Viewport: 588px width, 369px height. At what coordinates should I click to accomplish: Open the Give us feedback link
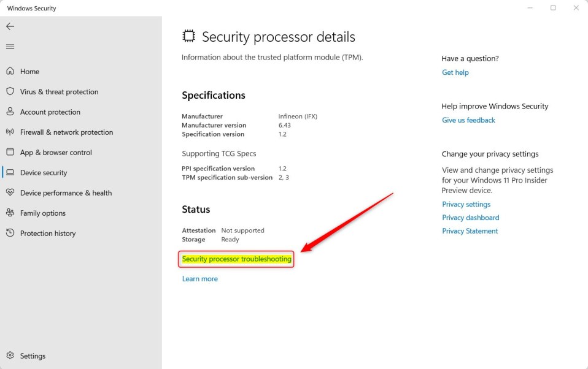tap(468, 120)
